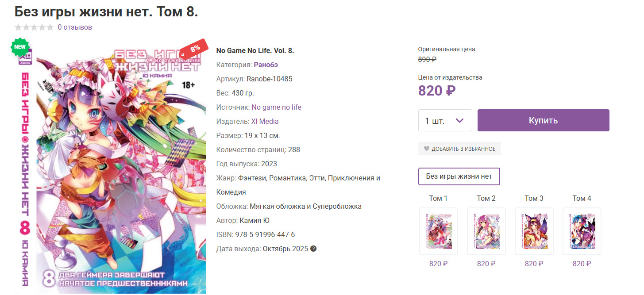The image size is (644, 295).
Task: Open the Том 2 cover thumbnail
Action: [x=486, y=231]
